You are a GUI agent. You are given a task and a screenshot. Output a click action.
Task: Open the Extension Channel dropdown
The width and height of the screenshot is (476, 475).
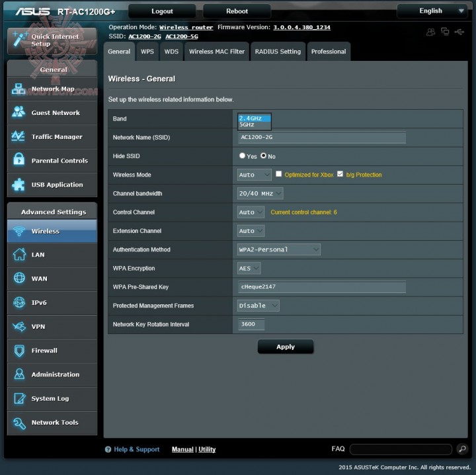click(x=251, y=231)
